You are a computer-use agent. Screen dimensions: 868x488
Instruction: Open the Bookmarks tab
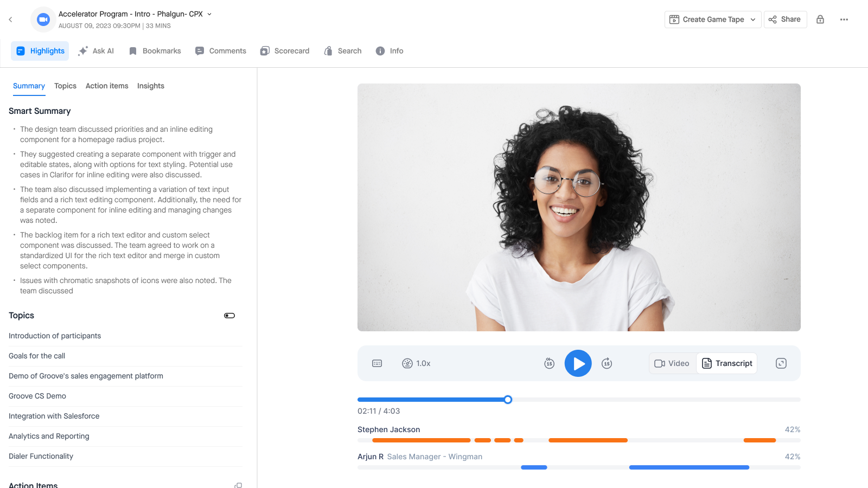[155, 51]
